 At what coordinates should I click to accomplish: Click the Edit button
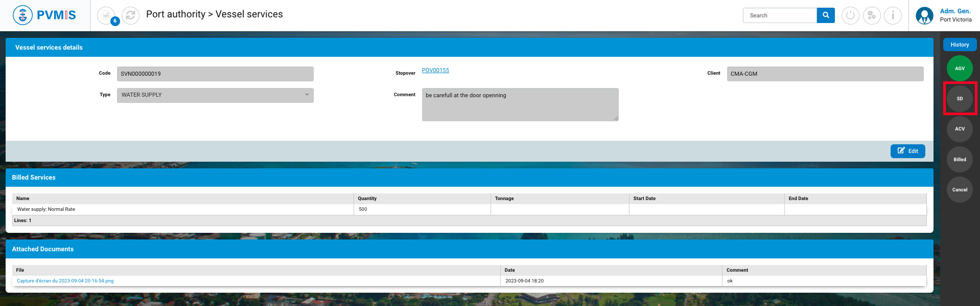point(907,151)
